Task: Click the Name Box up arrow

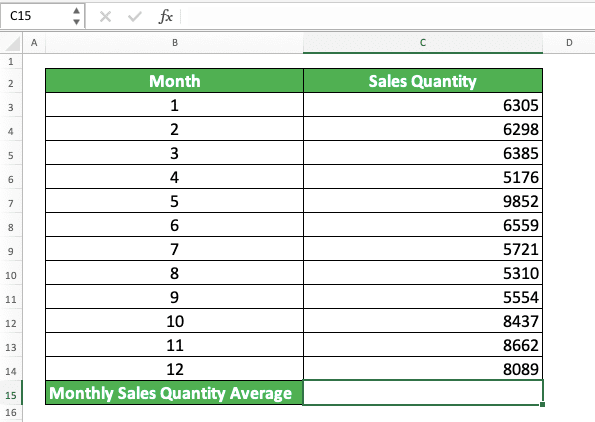Action: 76,11
